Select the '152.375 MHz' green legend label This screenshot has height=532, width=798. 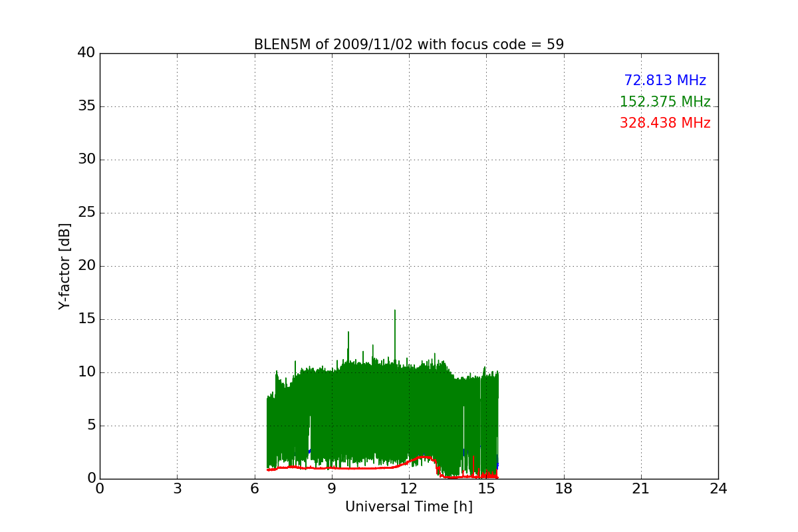point(665,102)
